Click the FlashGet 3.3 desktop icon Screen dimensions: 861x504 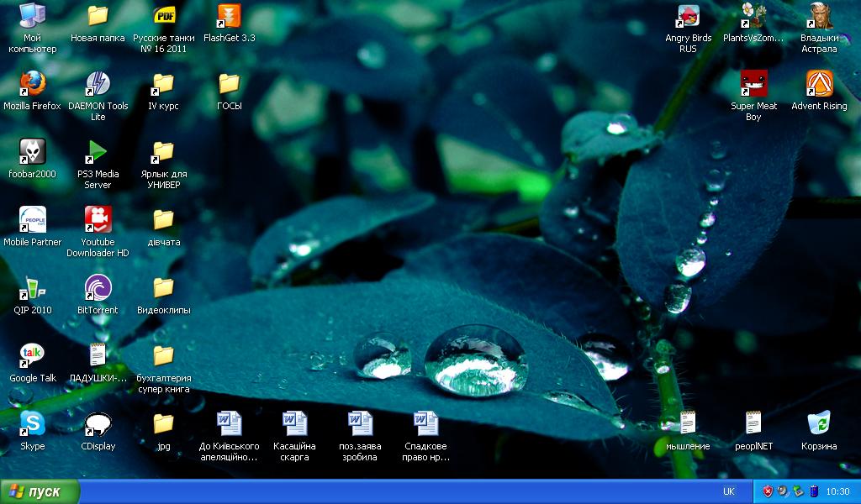click(x=229, y=16)
